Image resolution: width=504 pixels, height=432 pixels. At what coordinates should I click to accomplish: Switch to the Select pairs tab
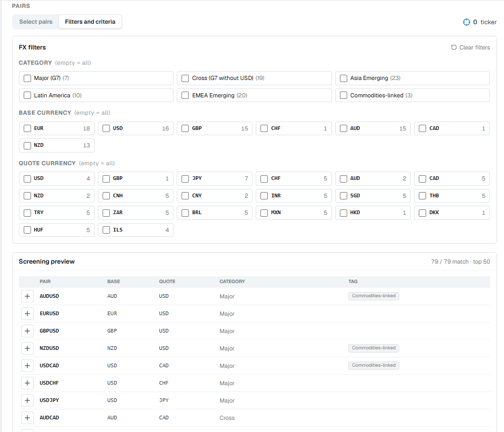(36, 22)
